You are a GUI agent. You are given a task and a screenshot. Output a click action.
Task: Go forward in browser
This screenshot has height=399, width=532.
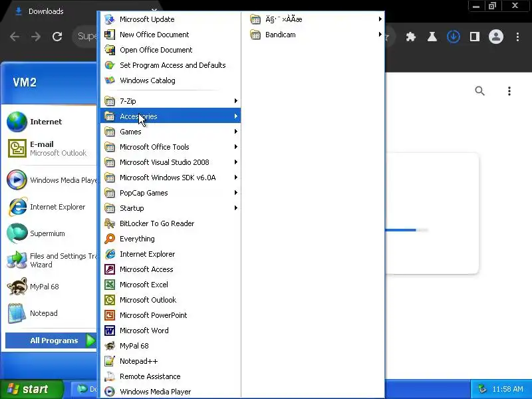[x=36, y=37]
